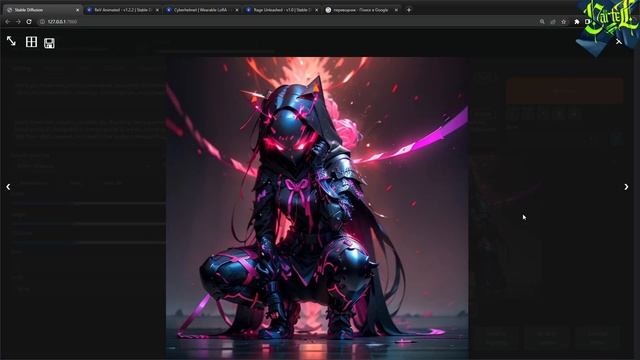Go back in browser history
Image resolution: width=640 pixels, height=360 pixels.
point(8,22)
